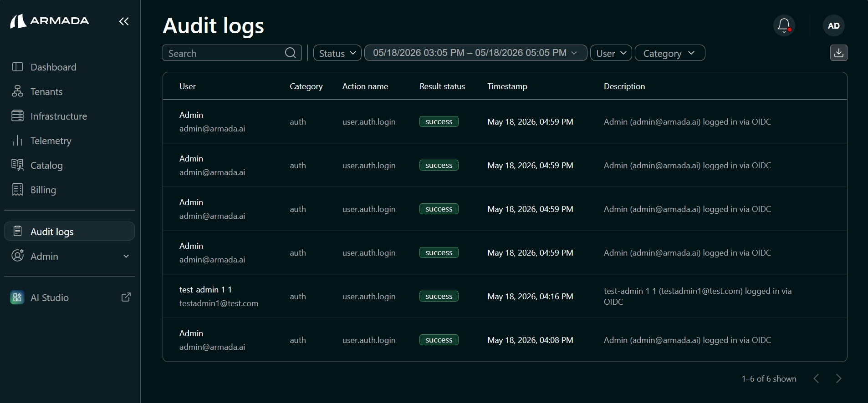Click the Infrastructure server icon
The width and height of the screenshot is (868, 403).
point(17,116)
